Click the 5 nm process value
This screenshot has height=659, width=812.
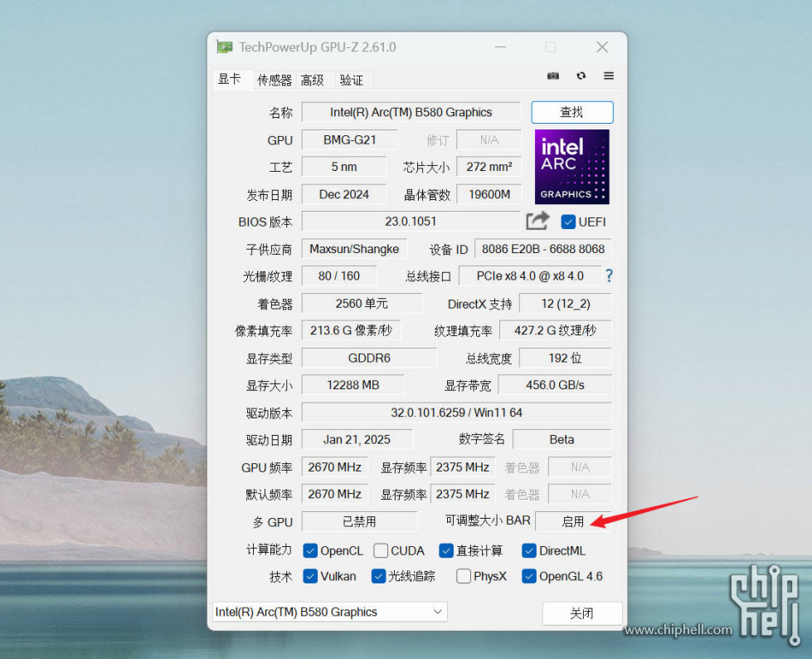344,167
